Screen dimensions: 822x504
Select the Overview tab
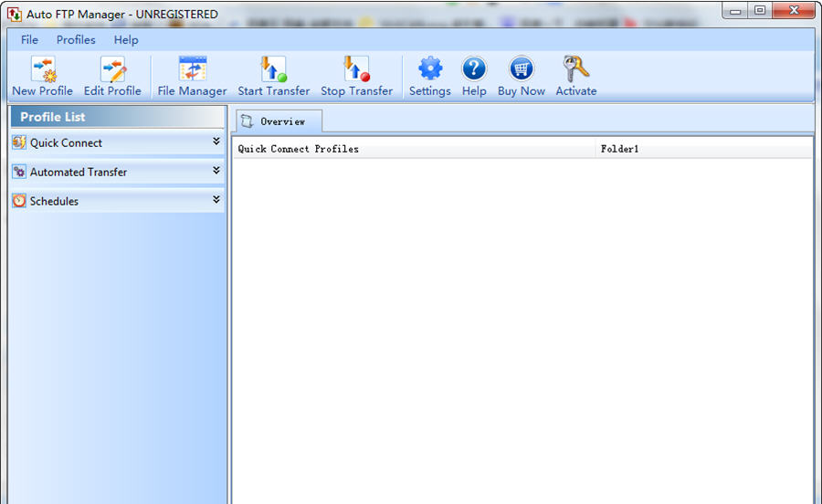click(x=279, y=121)
